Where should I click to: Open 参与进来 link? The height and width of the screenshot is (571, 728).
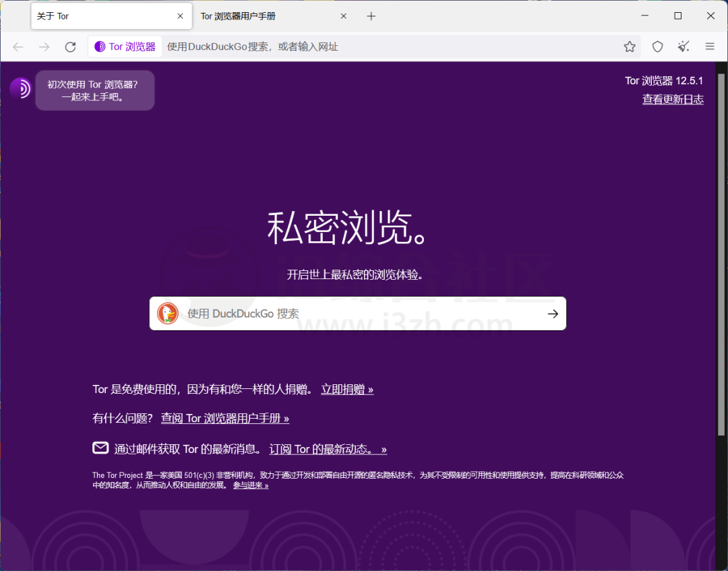pyautogui.click(x=251, y=485)
